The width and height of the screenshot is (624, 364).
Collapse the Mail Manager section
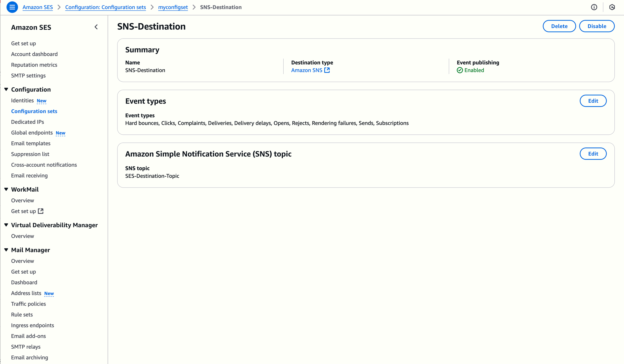click(x=6, y=250)
